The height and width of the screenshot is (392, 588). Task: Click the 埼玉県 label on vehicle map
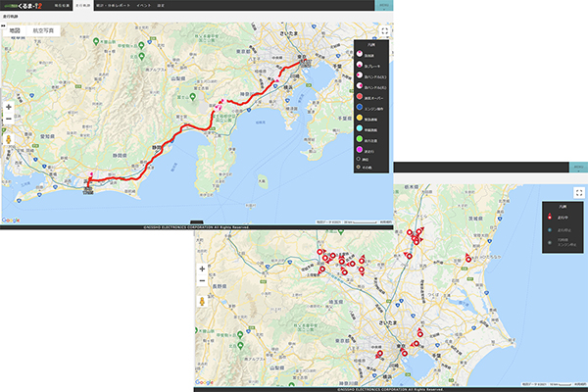pos(335,302)
